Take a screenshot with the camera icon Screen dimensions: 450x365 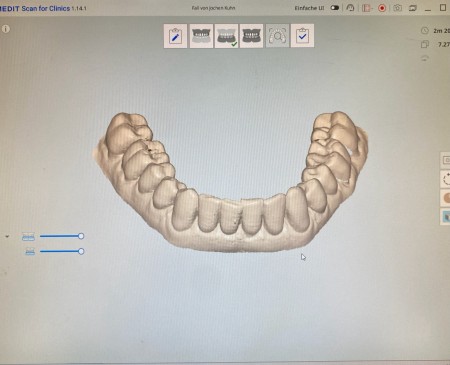click(397, 8)
